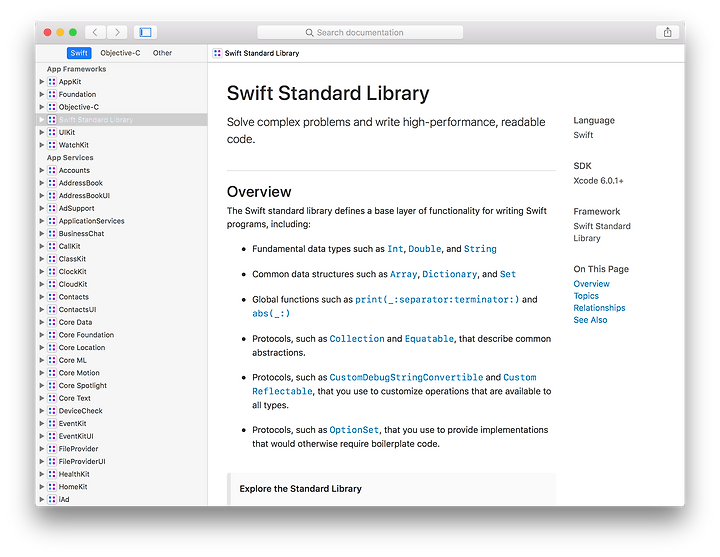720x557 pixels.
Task: Select FileProviderUI in the sidebar
Action: (122, 461)
